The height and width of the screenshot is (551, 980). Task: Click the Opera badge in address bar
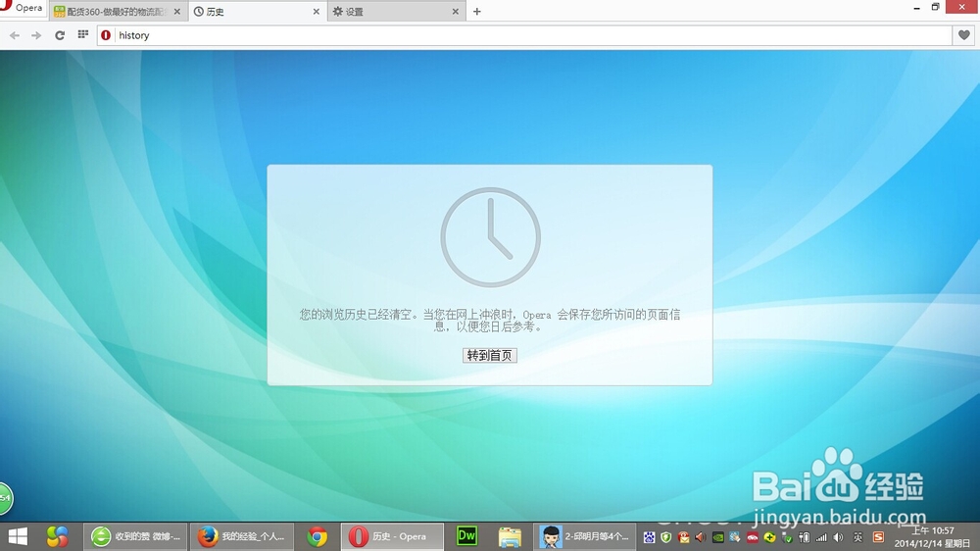pos(106,35)
